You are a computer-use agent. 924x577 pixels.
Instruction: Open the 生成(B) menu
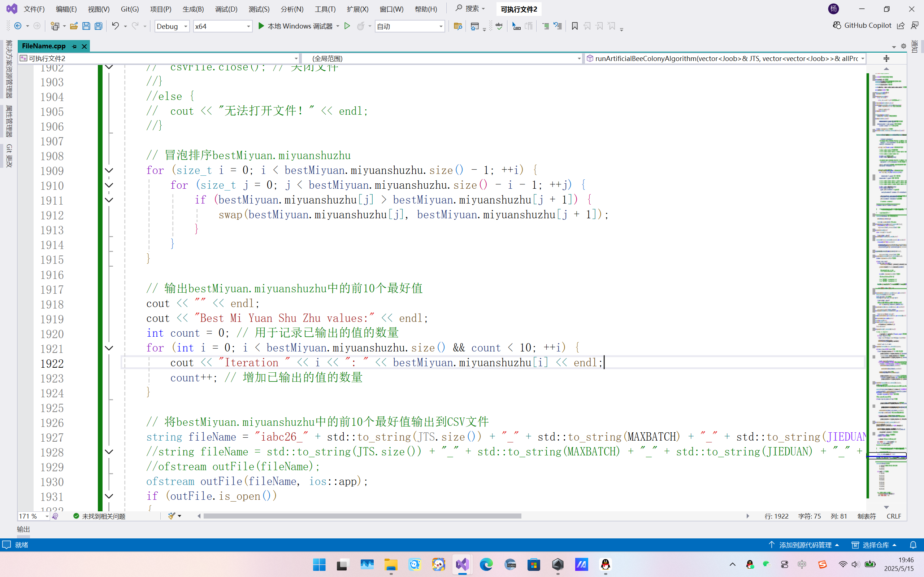point(193,9)
